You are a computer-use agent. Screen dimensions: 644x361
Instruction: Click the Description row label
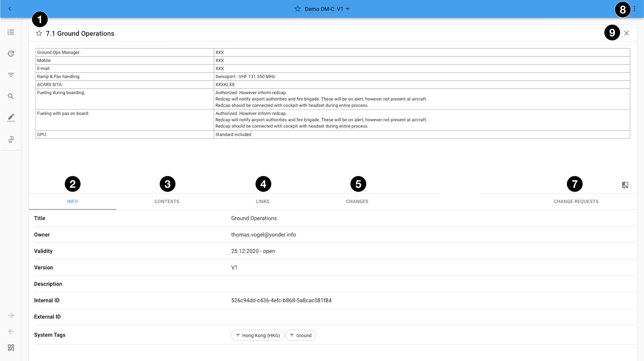point(48,284)
